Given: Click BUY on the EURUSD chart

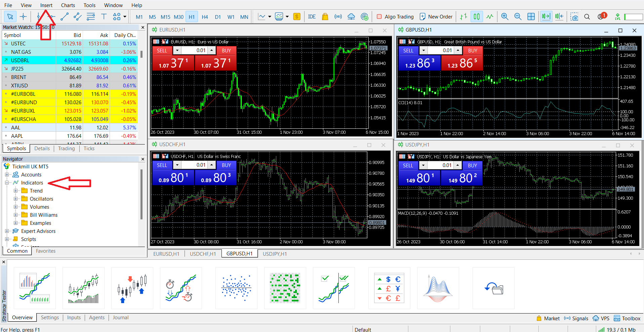Looking at the screenshot, I should pyautogui.click(x=226, y=50).
